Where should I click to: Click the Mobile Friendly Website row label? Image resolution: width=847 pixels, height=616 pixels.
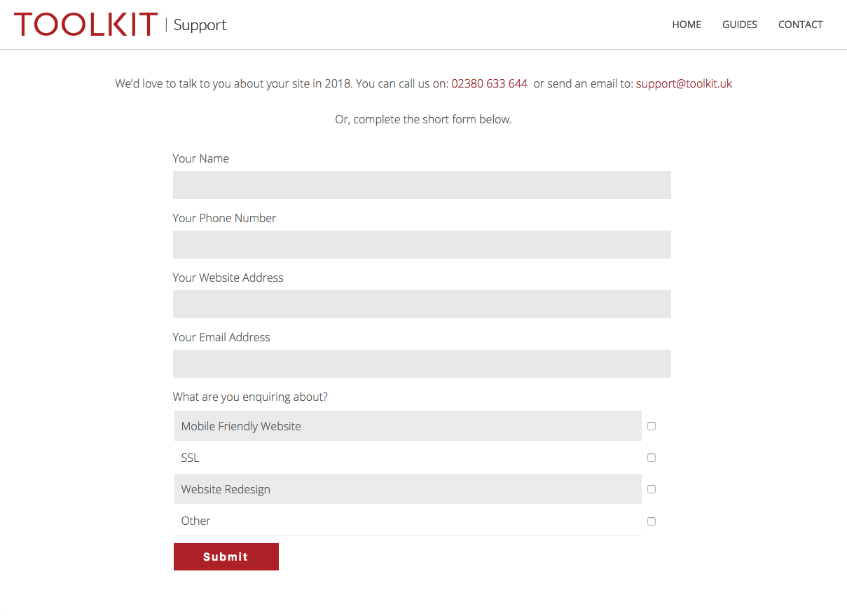pyautogui.click(x=241, y=426)
